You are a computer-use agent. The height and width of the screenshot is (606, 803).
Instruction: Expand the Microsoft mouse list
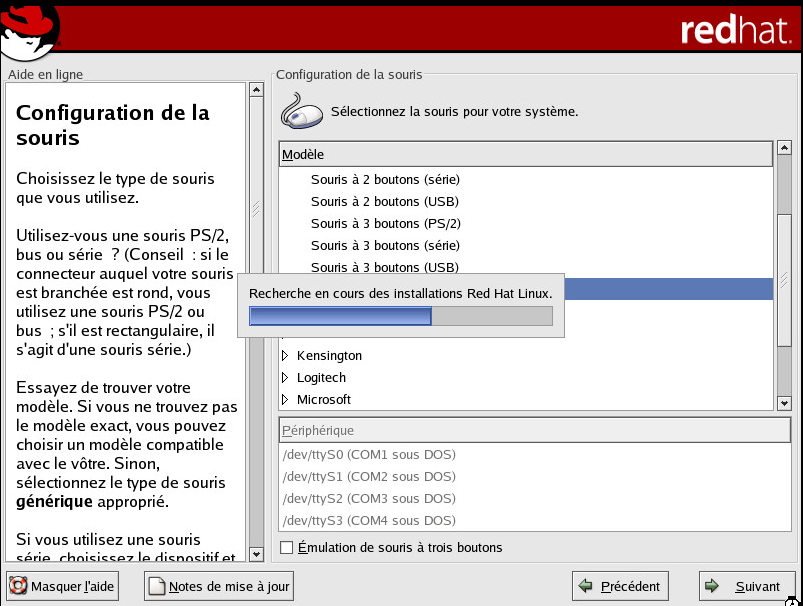pyautogui.click(x=285, y=400)
